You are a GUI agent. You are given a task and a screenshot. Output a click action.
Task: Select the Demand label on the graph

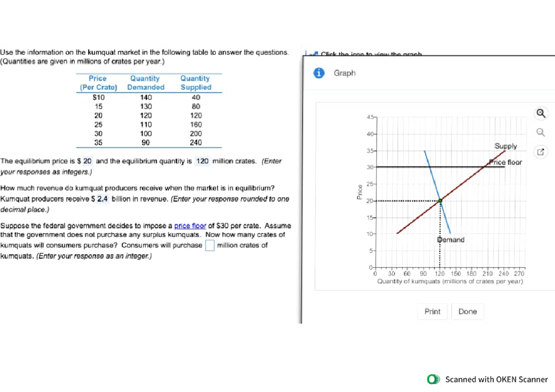pyautogui.click(x=450, y=239)
